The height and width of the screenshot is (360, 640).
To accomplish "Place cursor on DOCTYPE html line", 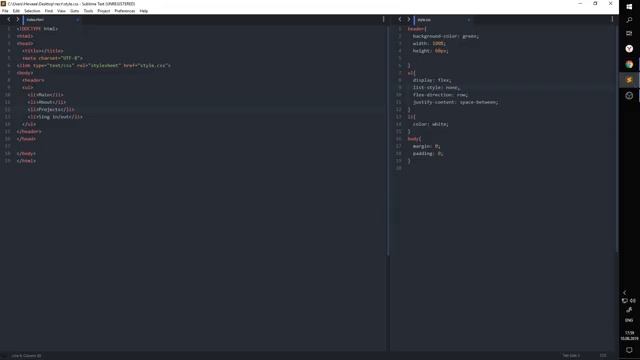I will [38, 29].
